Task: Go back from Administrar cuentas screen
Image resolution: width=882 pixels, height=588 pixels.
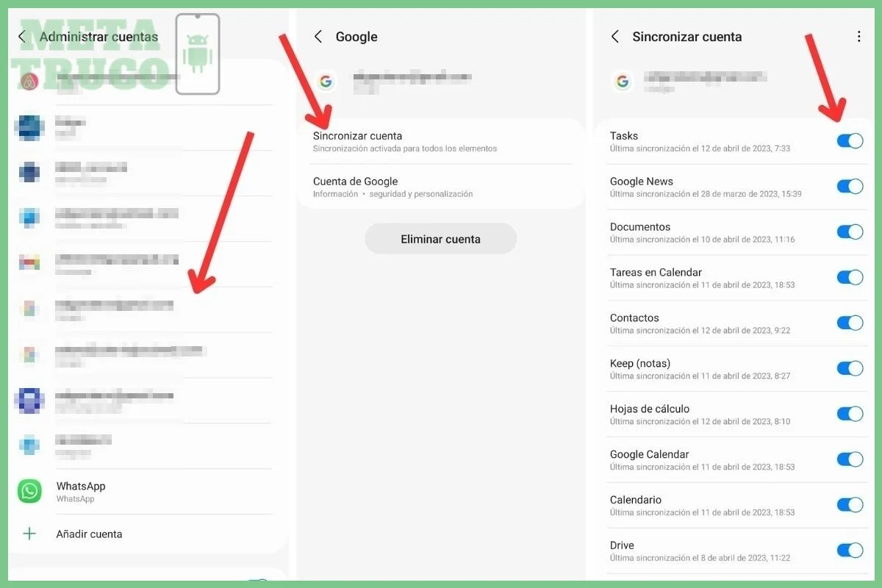Action: [22, 37]
